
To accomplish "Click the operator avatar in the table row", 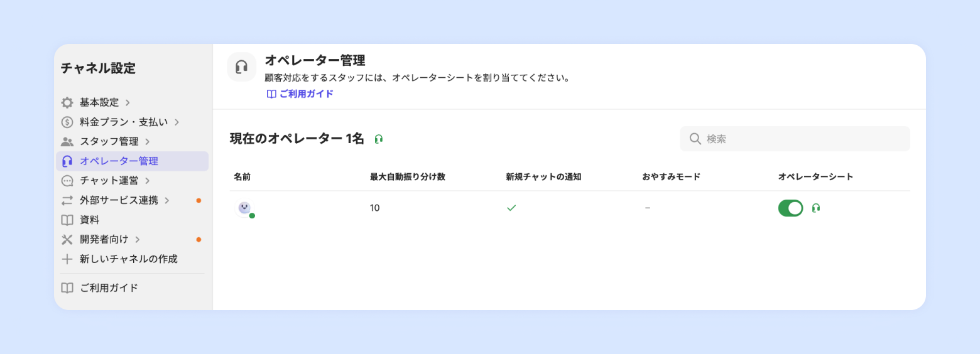I will pos(244,208).
